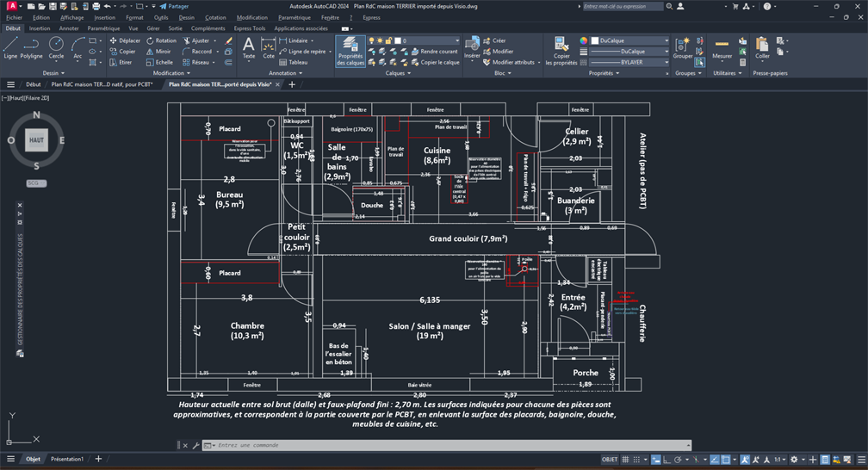Expand the Dessin panel dropdown

point(53,73)
